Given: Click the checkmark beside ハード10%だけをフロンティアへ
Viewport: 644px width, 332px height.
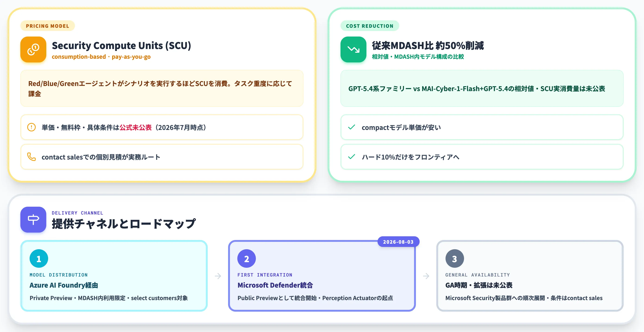Looking at the screenshot, I should (x=352, y=157).
